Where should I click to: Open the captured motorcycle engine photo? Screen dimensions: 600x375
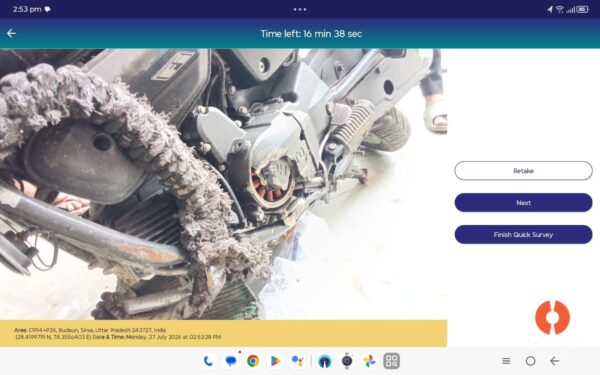[x=223, y=184]
